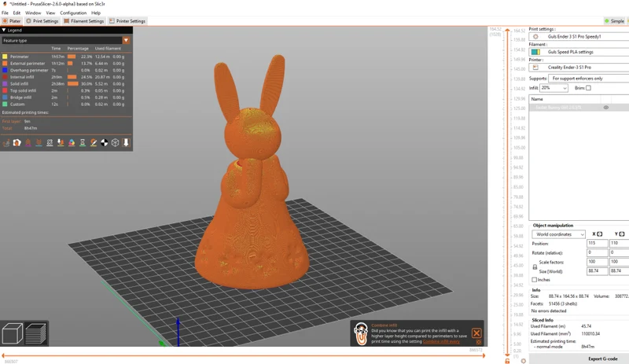Toggle Deretractions icon in legend toolbar
Viewport: 629px width, 364px height.
coord(39,142)
